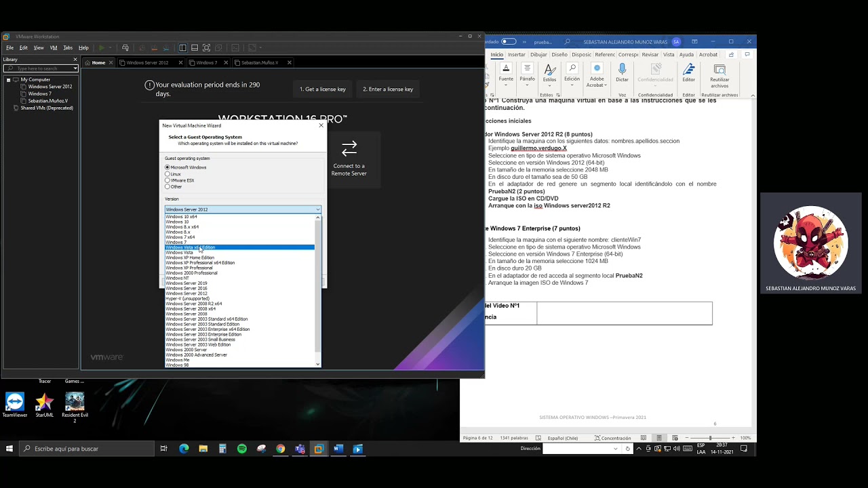
Task: Open the Version dropdown showing Windows Server 2012
Action: pyautogui.click(x=243, y=209)
